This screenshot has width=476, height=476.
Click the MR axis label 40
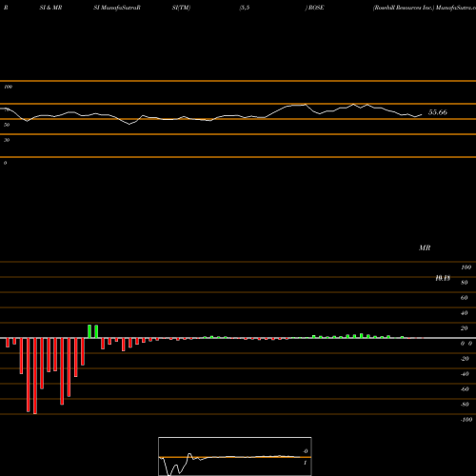pos(465,313)
